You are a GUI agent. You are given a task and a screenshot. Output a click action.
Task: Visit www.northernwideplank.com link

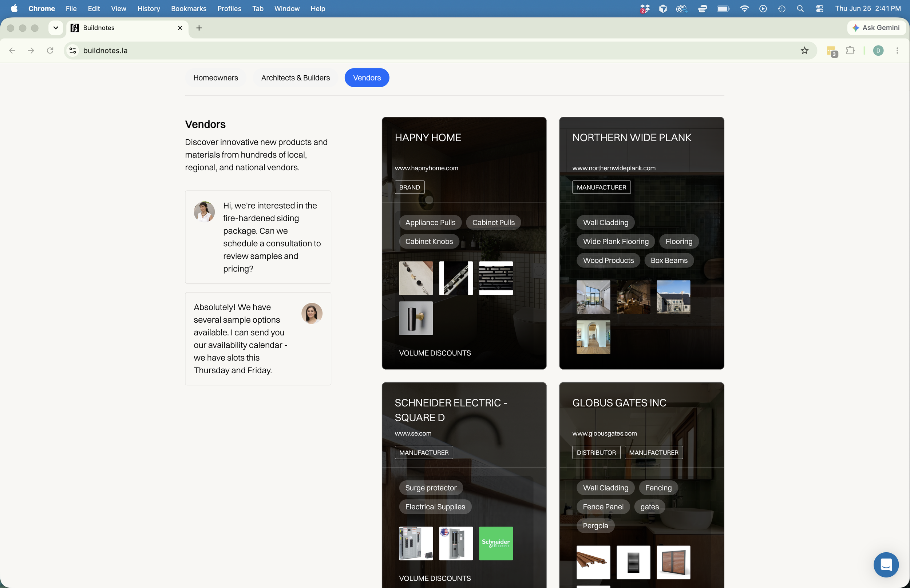(x=614, y=168)
